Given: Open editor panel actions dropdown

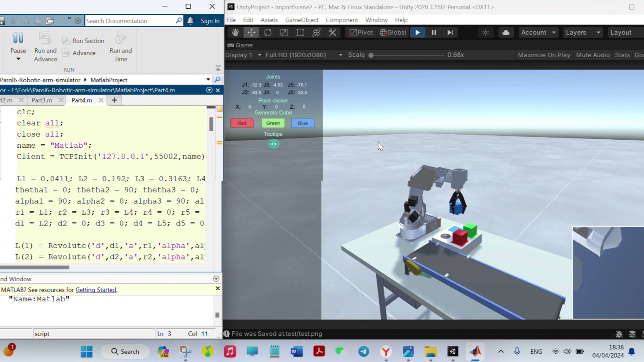Looking at the screenshot, I should click(209, 90).
